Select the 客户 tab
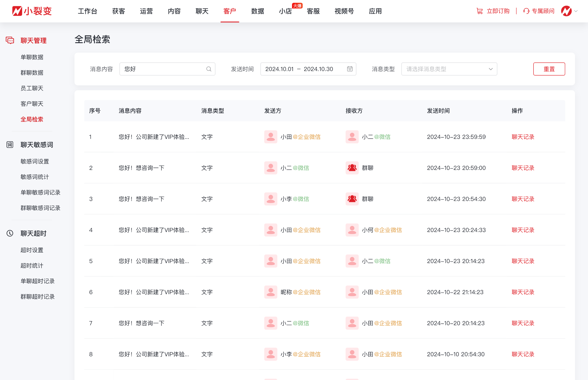 [x=230, y=11]
